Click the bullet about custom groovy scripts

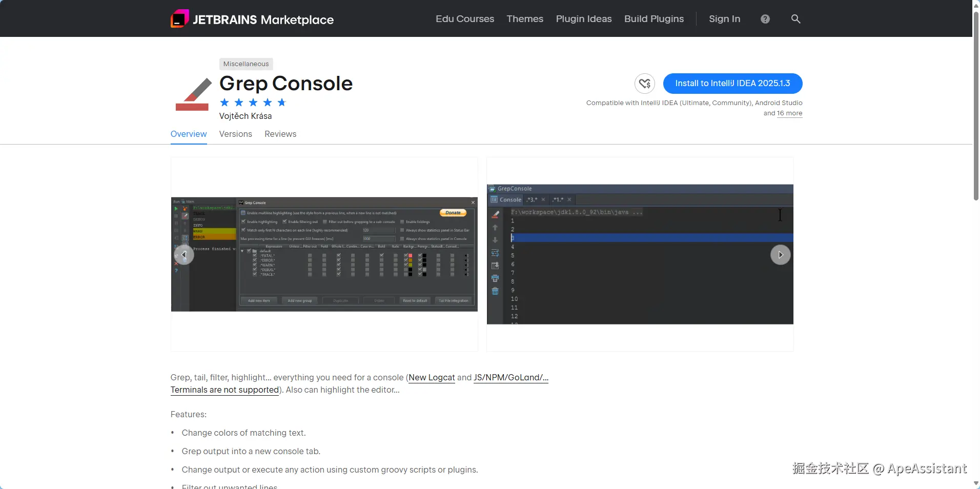click(330, 470)
